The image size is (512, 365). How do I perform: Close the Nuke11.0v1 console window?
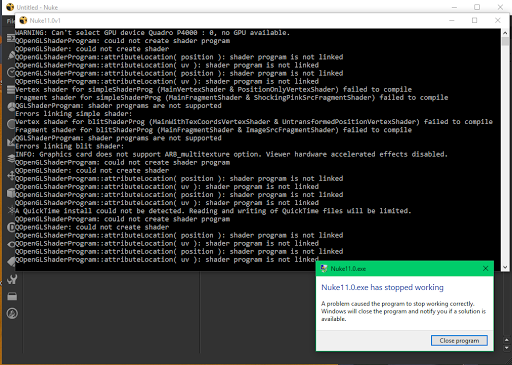[498, 20]
